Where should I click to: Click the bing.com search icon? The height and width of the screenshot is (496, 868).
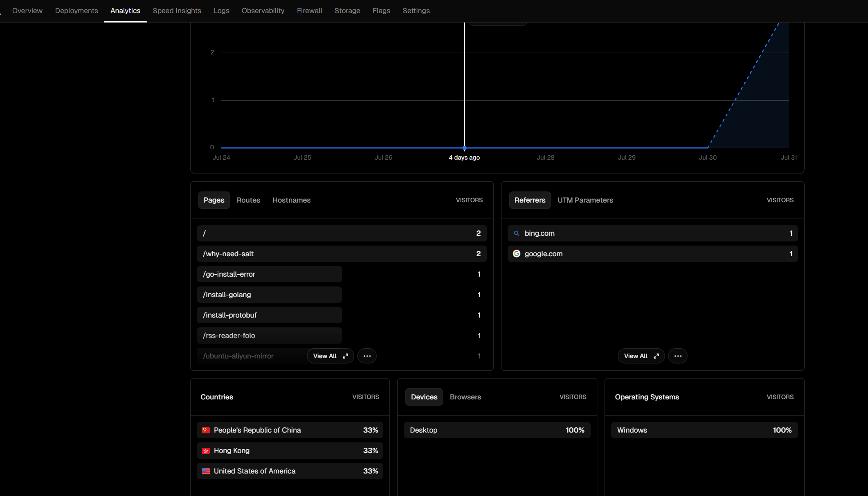coord(517,233)
